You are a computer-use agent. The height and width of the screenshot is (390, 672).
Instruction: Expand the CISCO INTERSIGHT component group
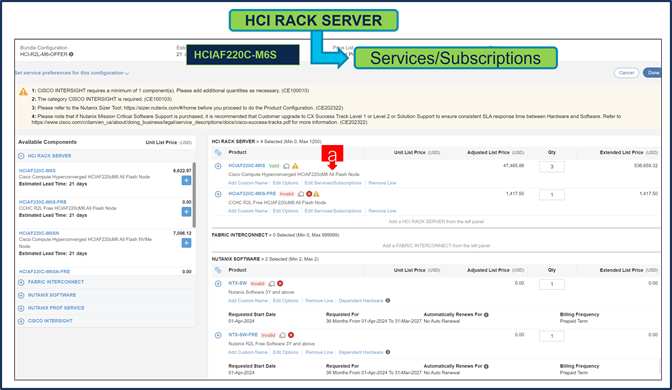[21, 321]
